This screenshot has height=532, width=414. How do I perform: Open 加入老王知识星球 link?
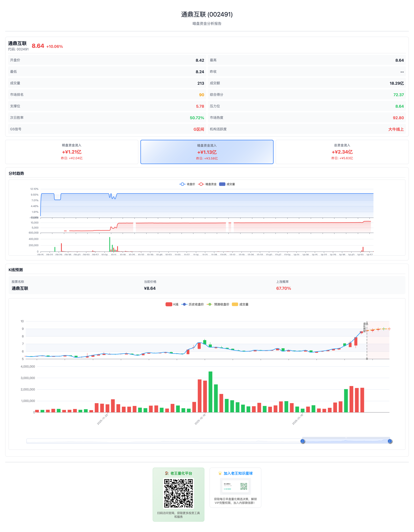[x=238, y=473]
